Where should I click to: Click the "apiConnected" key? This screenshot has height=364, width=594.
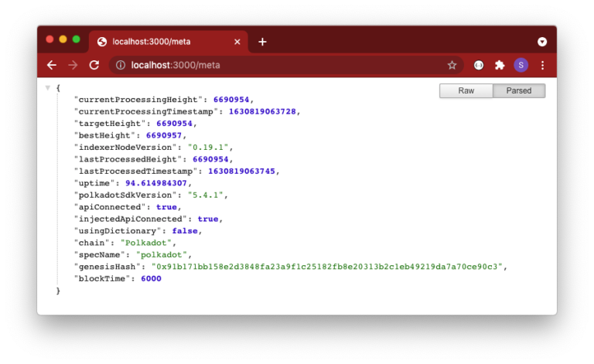[110, 207]
